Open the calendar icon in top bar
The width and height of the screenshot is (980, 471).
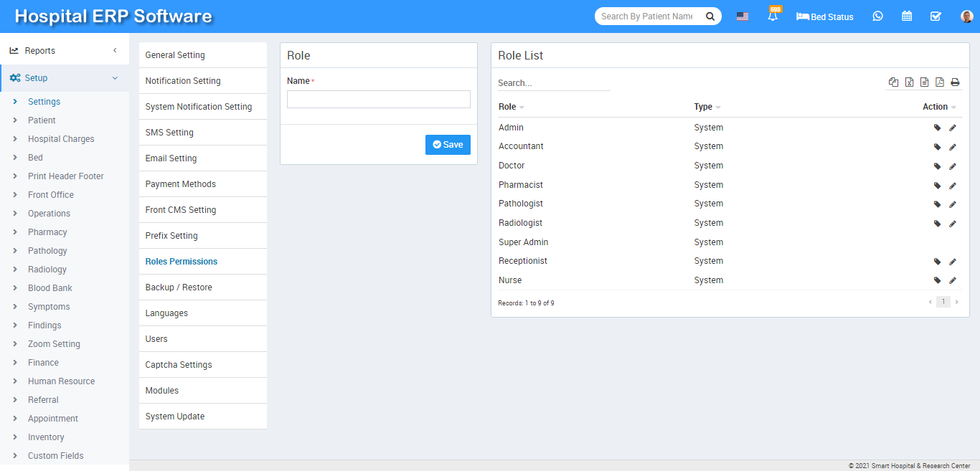(x=907, y=16)
